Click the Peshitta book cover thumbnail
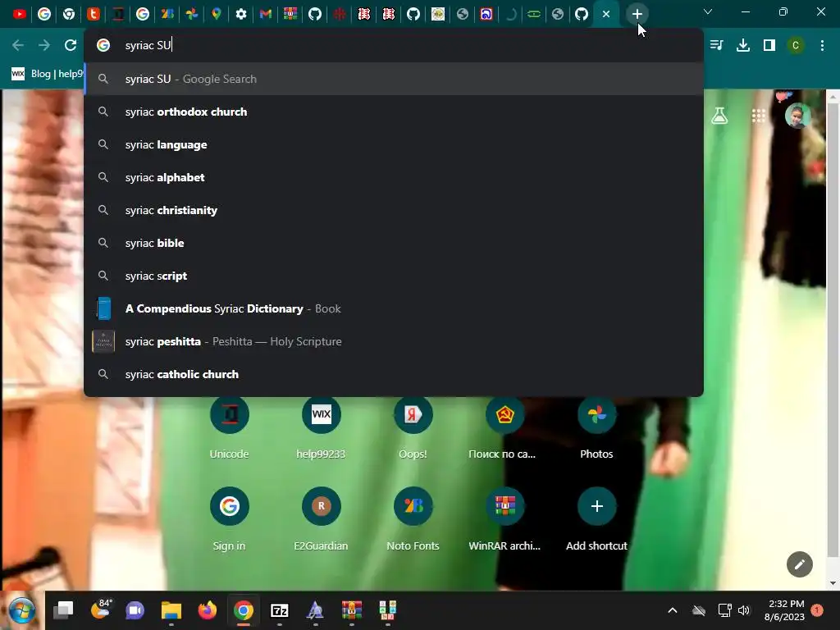 click(x=103, y=341)
